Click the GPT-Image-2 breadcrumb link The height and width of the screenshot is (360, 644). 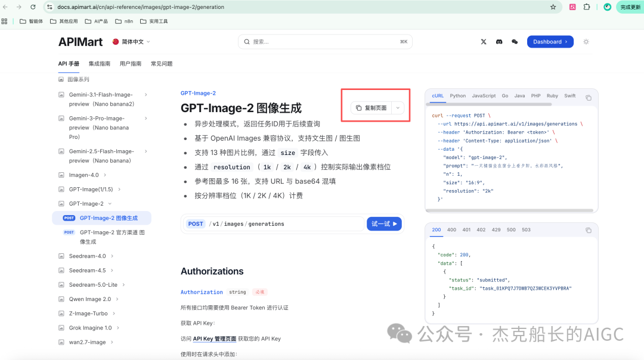pyautogui.click(x=198, y=93)
